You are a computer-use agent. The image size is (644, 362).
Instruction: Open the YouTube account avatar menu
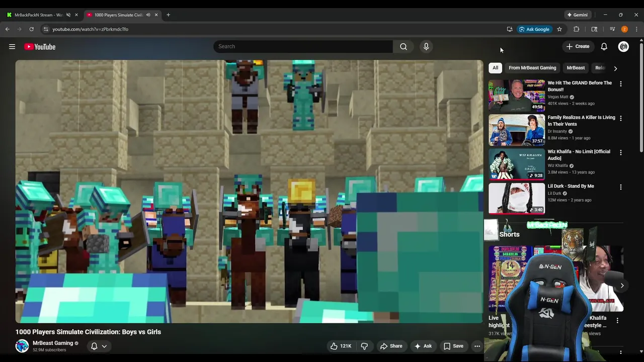coord(623,47)
